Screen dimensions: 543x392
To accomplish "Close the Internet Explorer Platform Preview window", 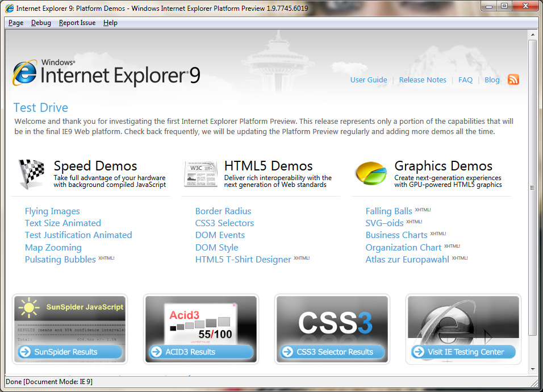I will 525,6.
